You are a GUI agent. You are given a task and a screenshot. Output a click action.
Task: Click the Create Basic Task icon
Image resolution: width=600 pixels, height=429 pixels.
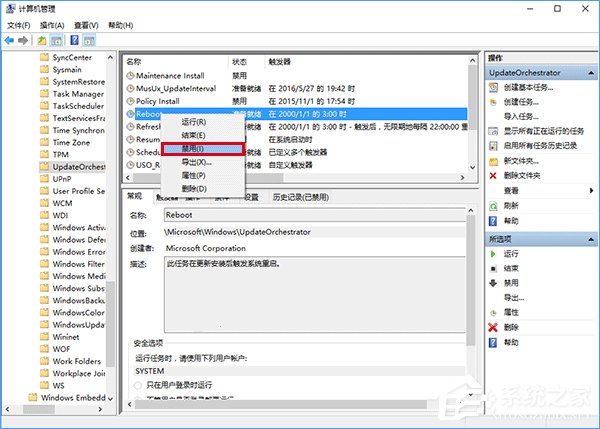[x=492, y=88]
